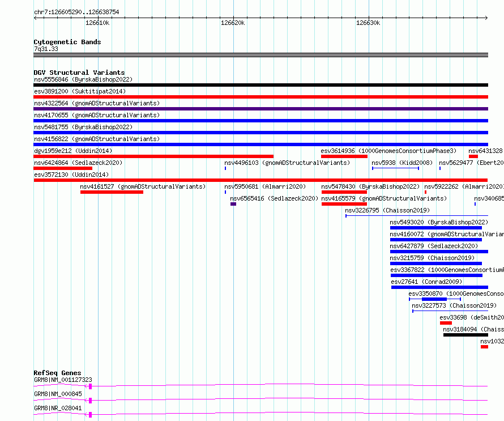Viewport: 504px width, 421px height.
Task: Click the esv27641 (Conrad2009) label
Action: pos(426,282)
